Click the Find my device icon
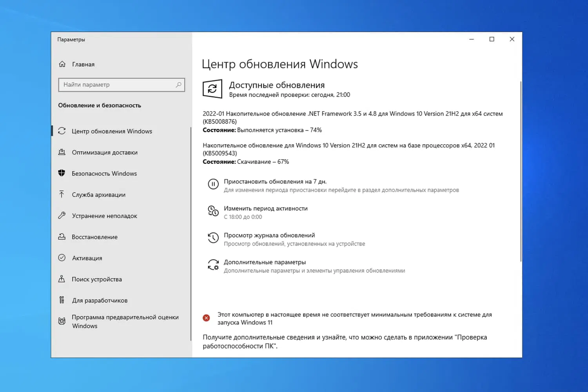588x392 pixels. pyautogui.click(x=62, y=279)
